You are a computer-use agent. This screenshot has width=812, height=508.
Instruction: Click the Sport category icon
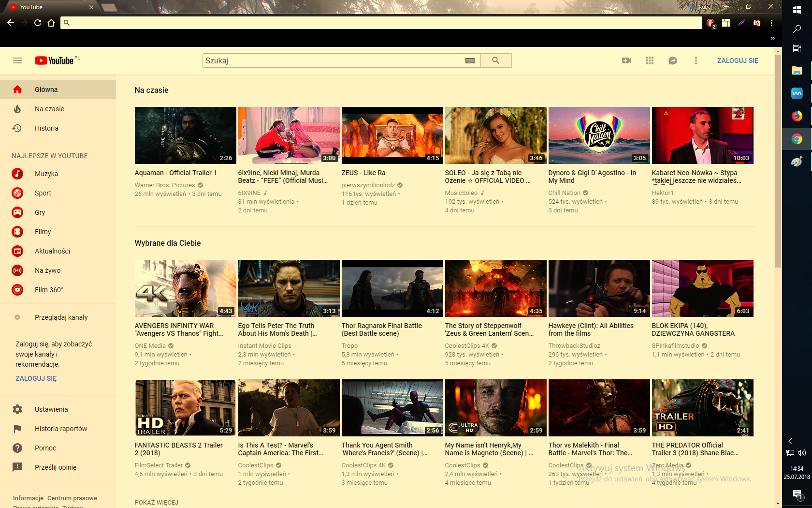[17, 193]
